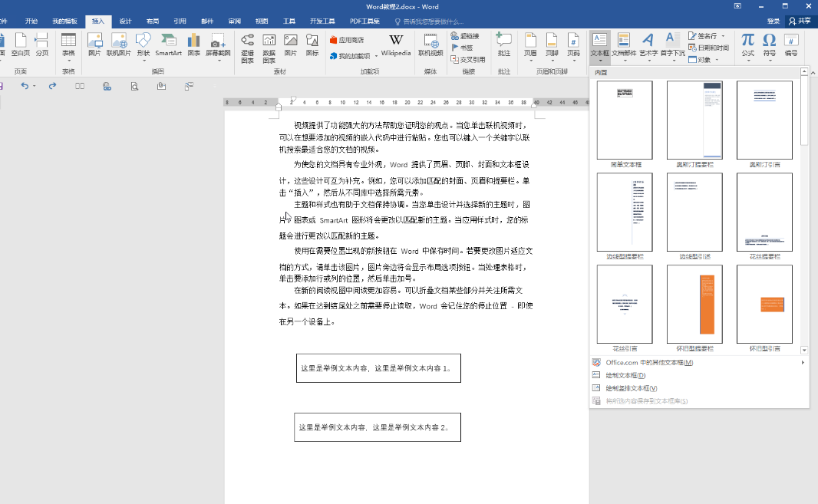Select 绘制竖排文本框(V) menu entry
The image size is (818, 504).
631,388
